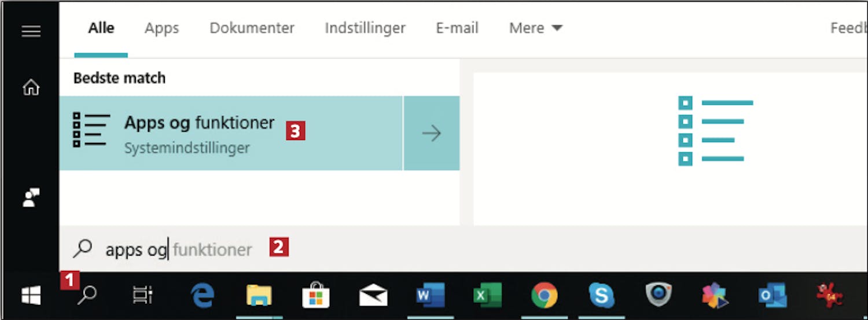The height and width of the screenshot is (320, 868).
Task: Select the Indstillinger filter tab
Action: coord(365,28)
